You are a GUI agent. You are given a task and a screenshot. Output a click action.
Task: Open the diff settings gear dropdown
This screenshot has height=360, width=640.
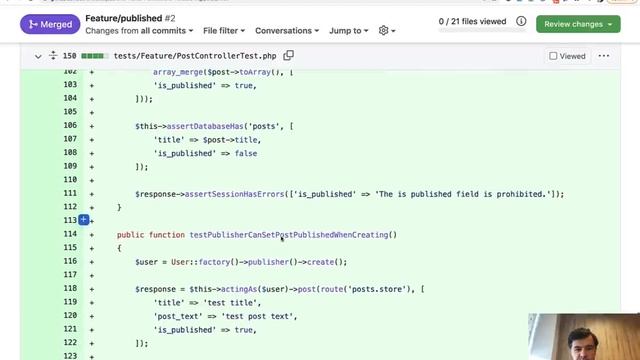point(387,31)
